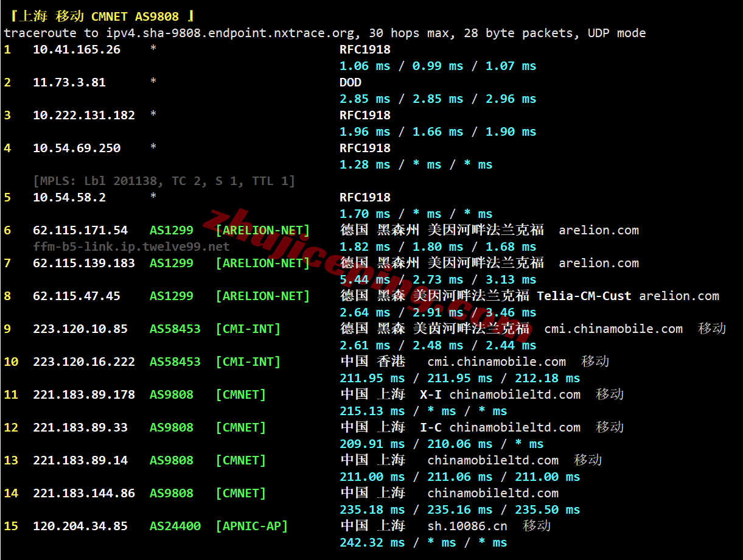The height and width of the screenshot is (560, 743).
Task: Click the DOD label on hop 2
Action: pyautogui.click(x=351, y=82)
